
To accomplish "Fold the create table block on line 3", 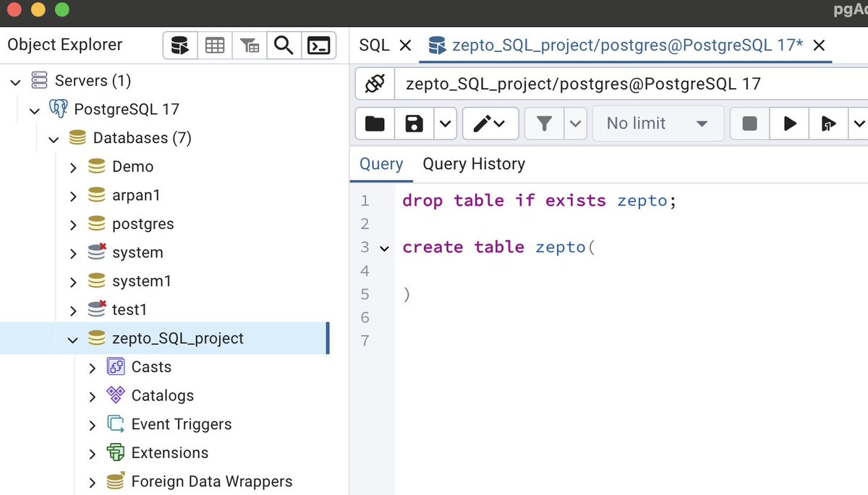I will (x=385, y=248).
